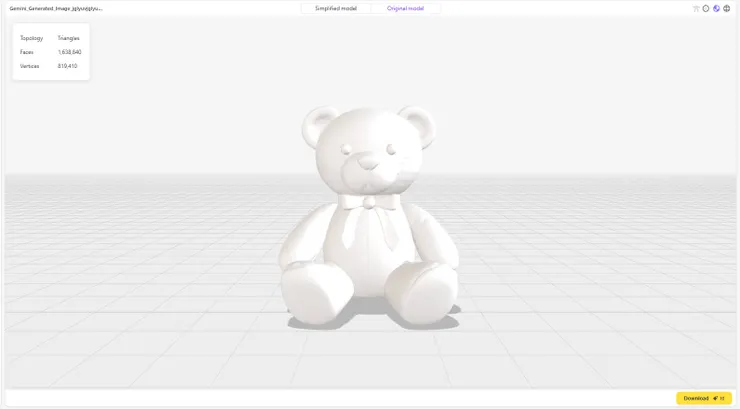This screenshot has height=409, width=740.
Task: Click the Topology label
Action: pyautogui.click(x=31, y=38)
